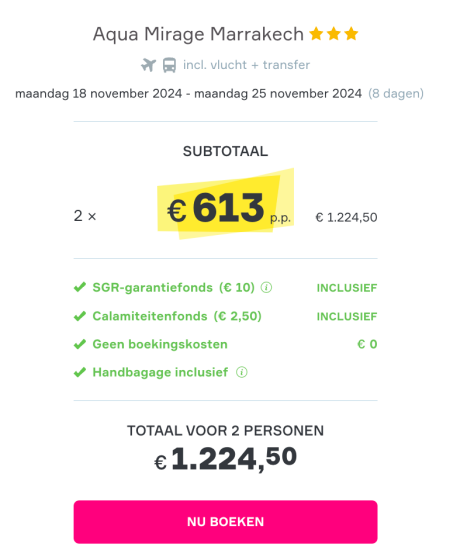Click the airplane flight icon

click(x=148, y=65)
